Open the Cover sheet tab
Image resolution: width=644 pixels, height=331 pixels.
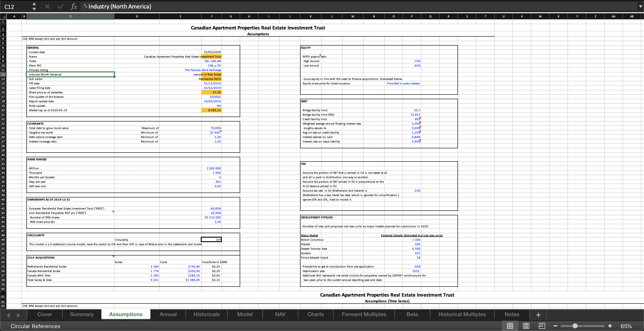pos(45,314)
